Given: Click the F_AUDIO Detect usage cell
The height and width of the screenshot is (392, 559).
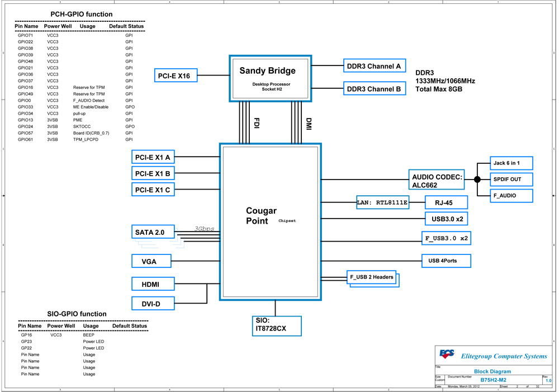Looking at the screenshot, I should [x=89, y=101].
